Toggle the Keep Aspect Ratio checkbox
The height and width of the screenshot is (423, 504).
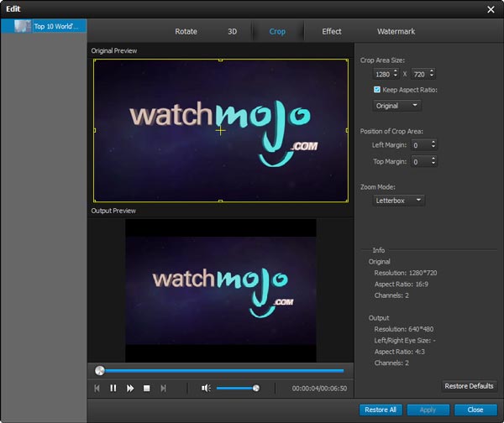click(x=377, y=90)
